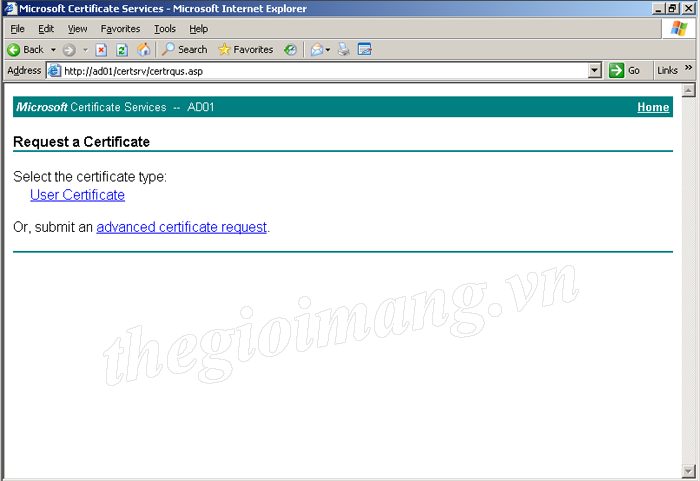
Task: Expand the Back button history dropdown
Action: click(x=53, y=49)
